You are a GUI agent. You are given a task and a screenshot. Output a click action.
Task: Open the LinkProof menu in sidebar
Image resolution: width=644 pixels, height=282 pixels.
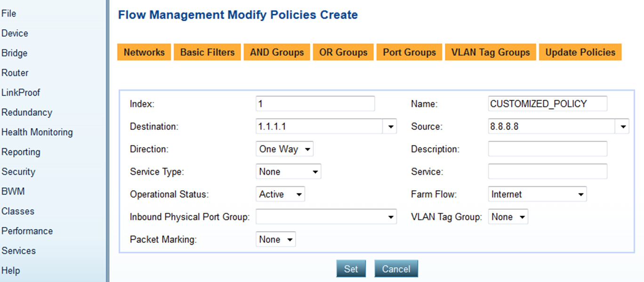tap(21, 93)
